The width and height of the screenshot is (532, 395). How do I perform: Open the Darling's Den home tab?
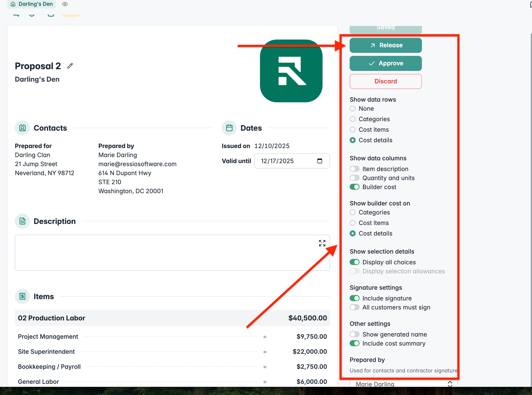tap(32, 4)
